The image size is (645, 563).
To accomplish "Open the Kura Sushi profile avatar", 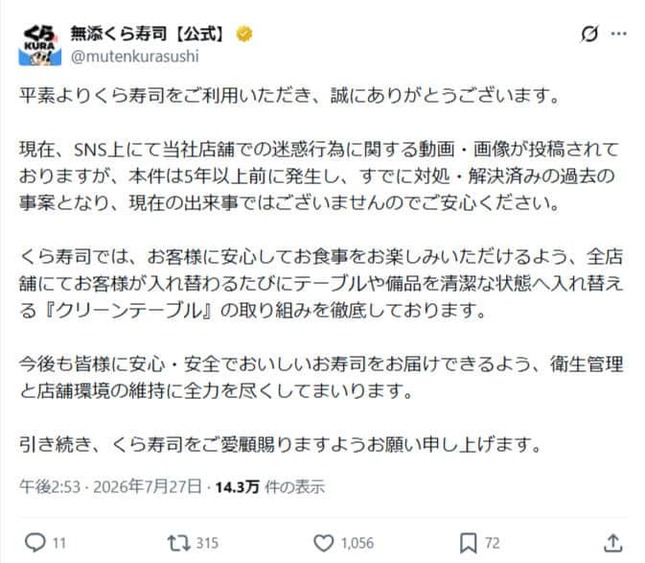I will 40,45.
